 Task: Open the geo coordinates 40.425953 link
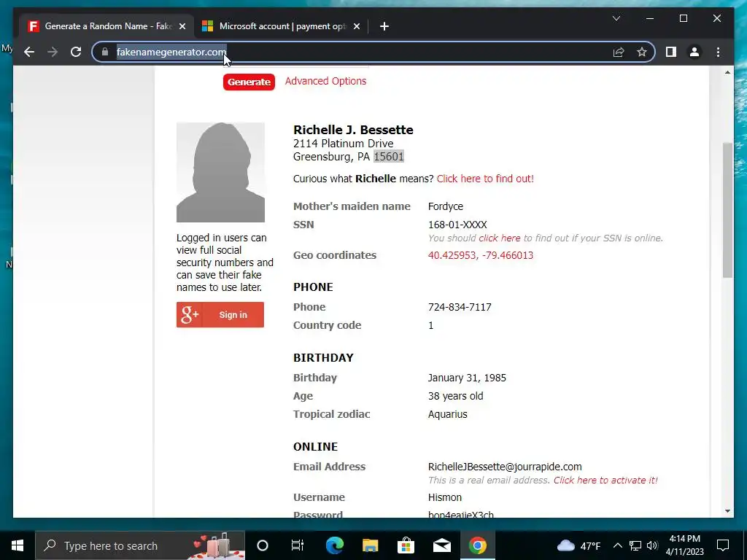tap(481, 255)
